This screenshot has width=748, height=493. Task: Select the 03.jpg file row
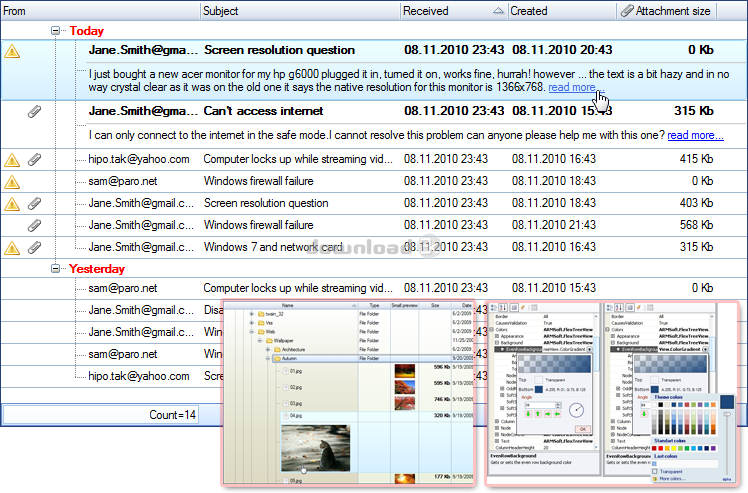tap(374, 403)
